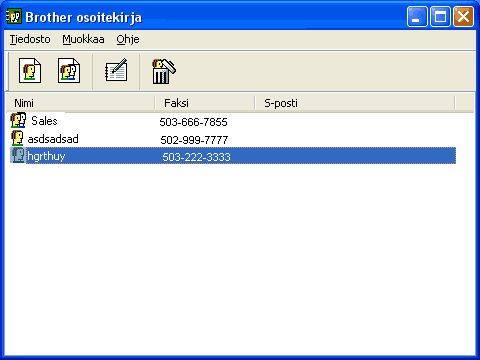Image resolution: width=480 pixels, height=360 pixels.
Task: Click the Delete trash can icon
Action: click(x=163, y=71)
